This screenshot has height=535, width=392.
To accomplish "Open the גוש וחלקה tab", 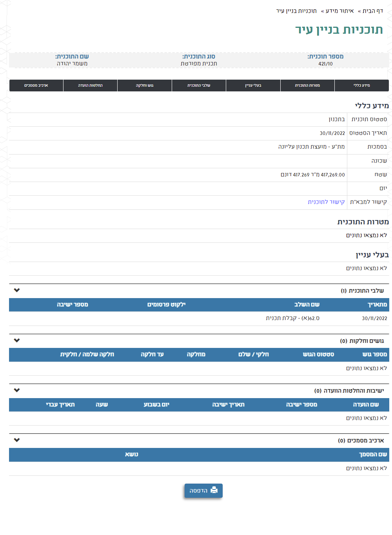I will 144,85.
